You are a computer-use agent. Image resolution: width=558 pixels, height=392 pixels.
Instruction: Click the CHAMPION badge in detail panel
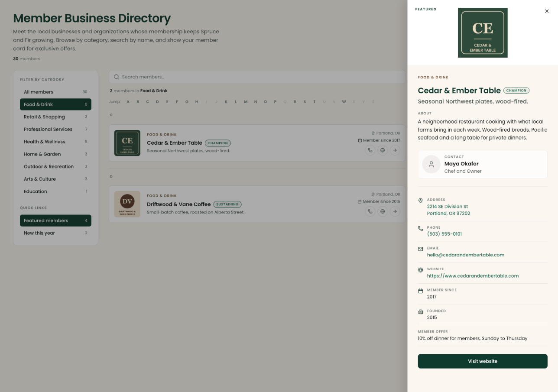[x=516, y=91]
